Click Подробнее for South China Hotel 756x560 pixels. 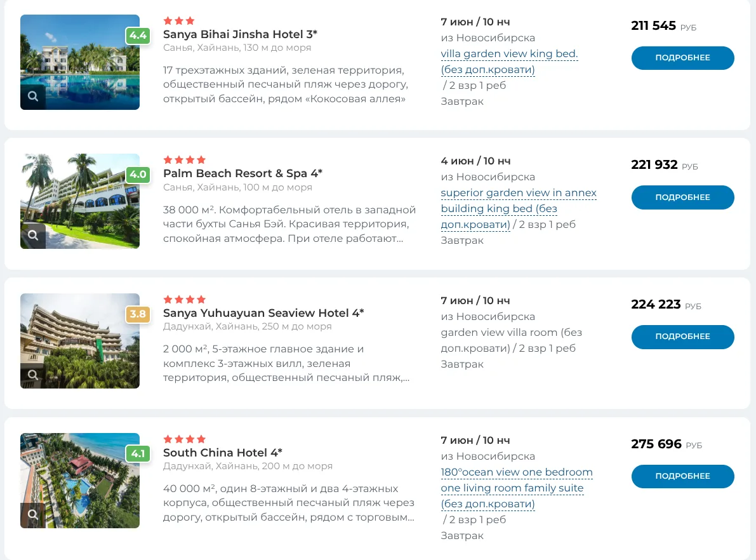coord(683,476)
